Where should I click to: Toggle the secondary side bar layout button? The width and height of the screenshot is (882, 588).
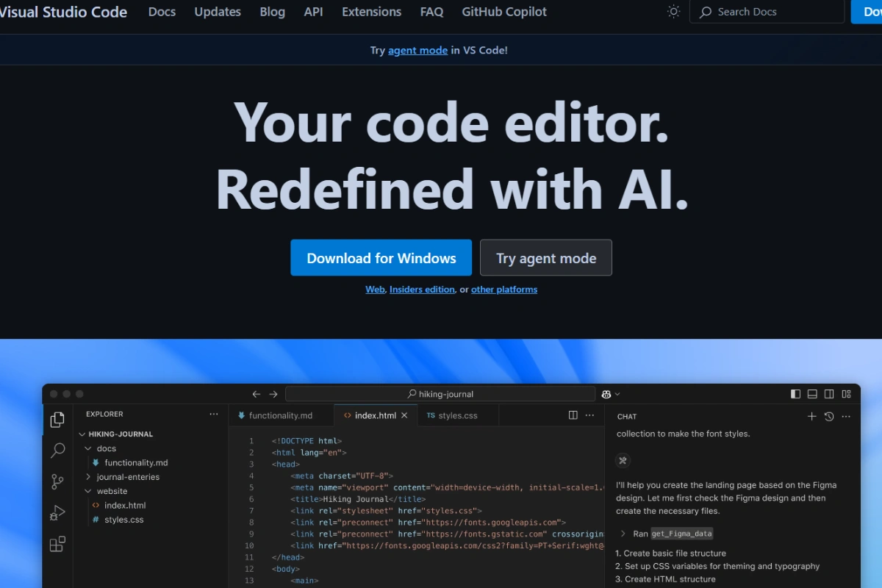[x=829, y=394]
